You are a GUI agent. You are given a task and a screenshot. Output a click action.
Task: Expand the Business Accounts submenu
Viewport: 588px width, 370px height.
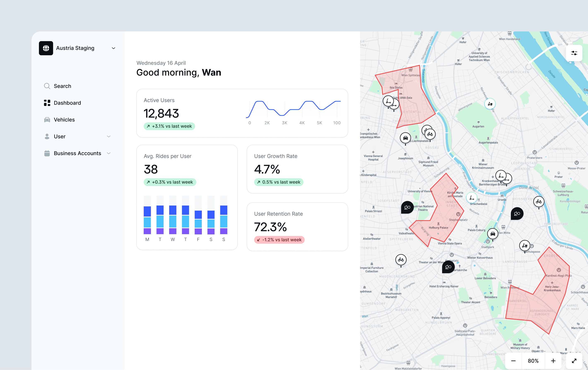click(109, 153)
